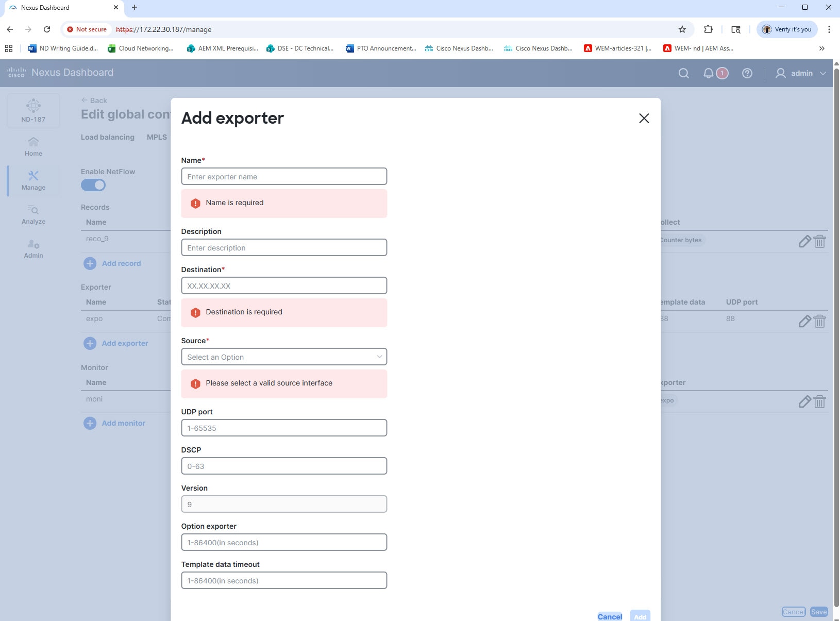Open the Nexus Dashboard search
The width and height of the screenshot is (840, 621).
683,73
